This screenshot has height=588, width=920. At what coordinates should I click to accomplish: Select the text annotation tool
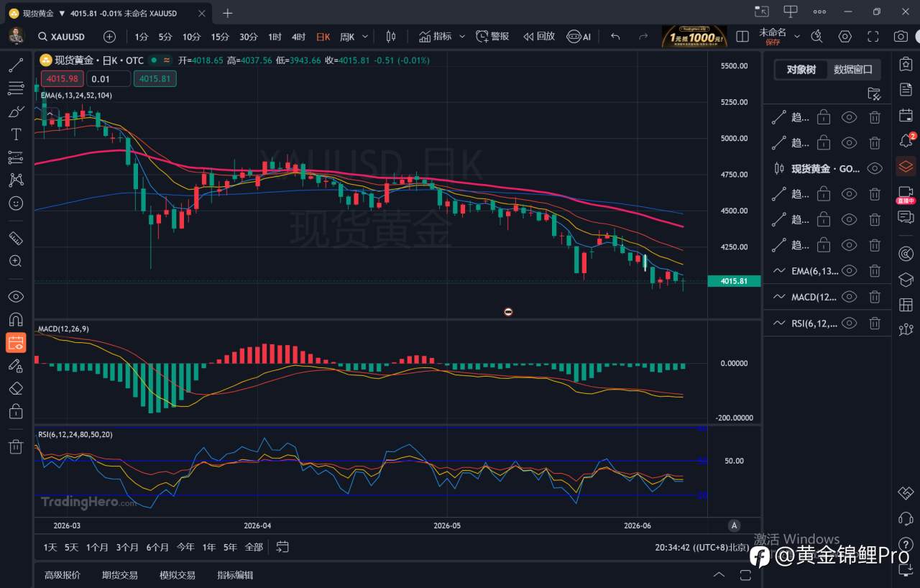tap(16, 134)
